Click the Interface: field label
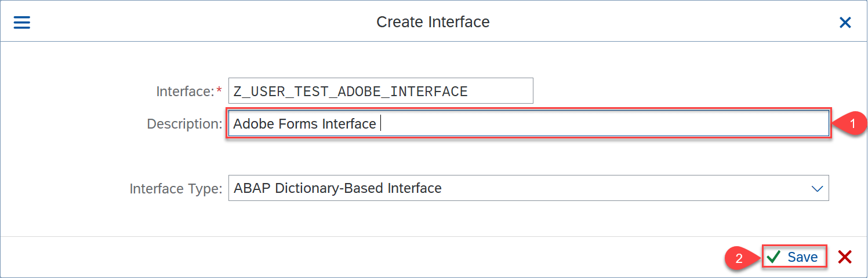 pyautogui.click(x=185, y=92)
